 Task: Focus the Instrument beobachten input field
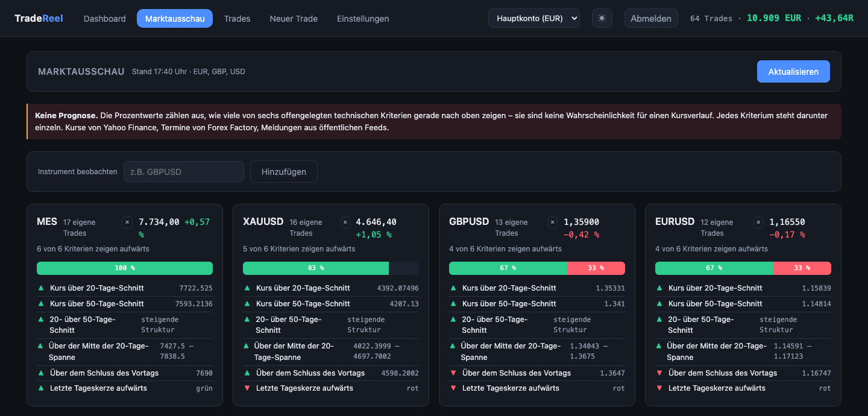click(184, 171)
